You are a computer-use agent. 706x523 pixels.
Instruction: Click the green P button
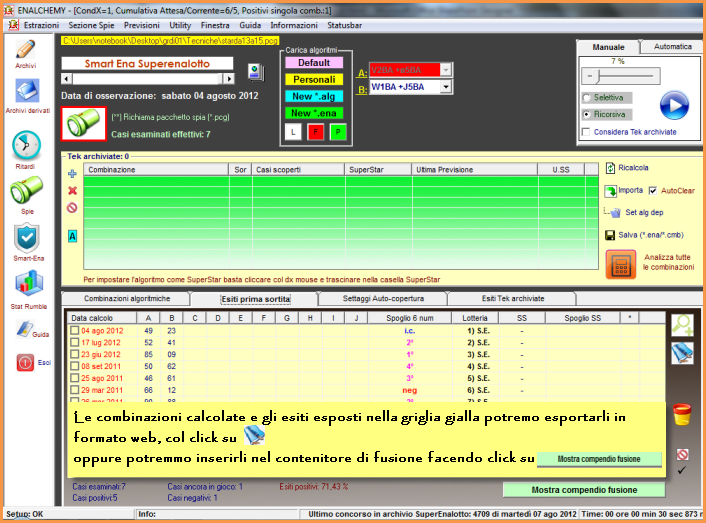click(x=338, y=132)
